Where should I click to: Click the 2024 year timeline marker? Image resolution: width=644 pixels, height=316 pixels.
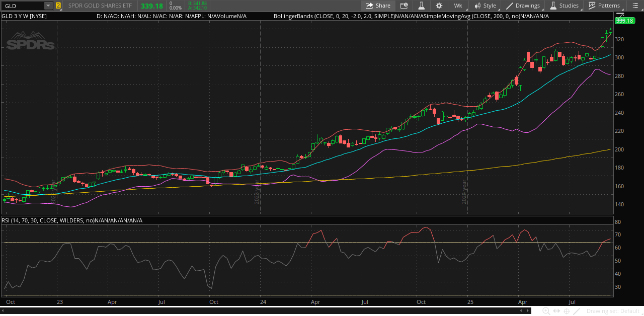point(464,192)
